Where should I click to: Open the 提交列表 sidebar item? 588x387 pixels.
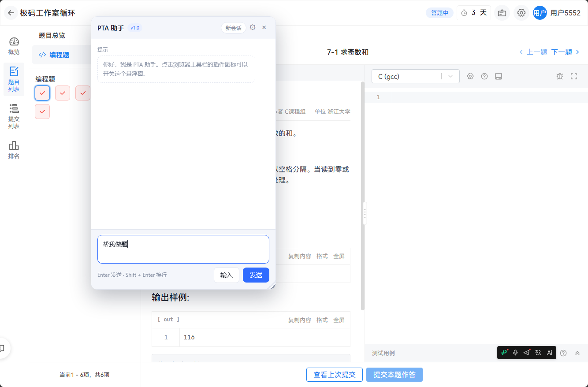(x=14, y=116)
